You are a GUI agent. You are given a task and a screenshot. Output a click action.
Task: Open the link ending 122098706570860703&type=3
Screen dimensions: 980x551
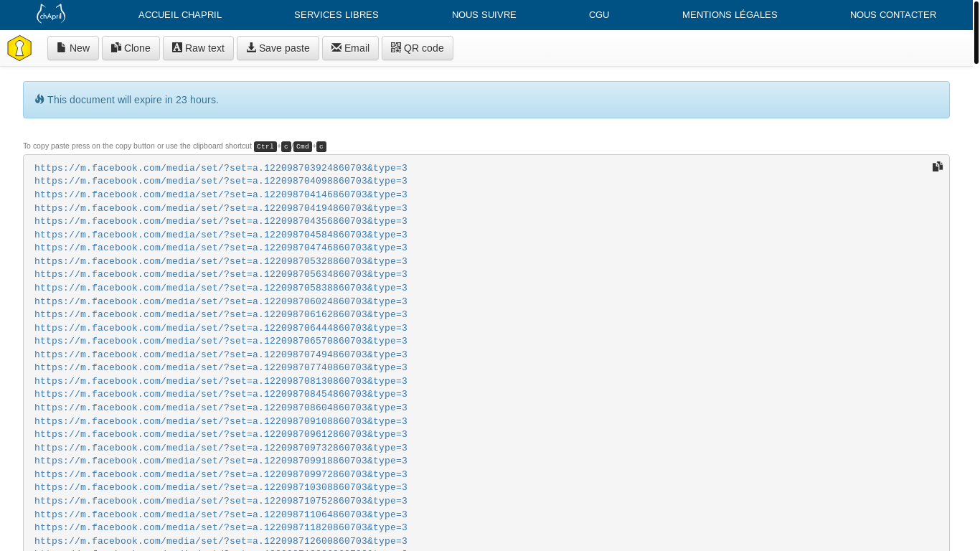221,341
